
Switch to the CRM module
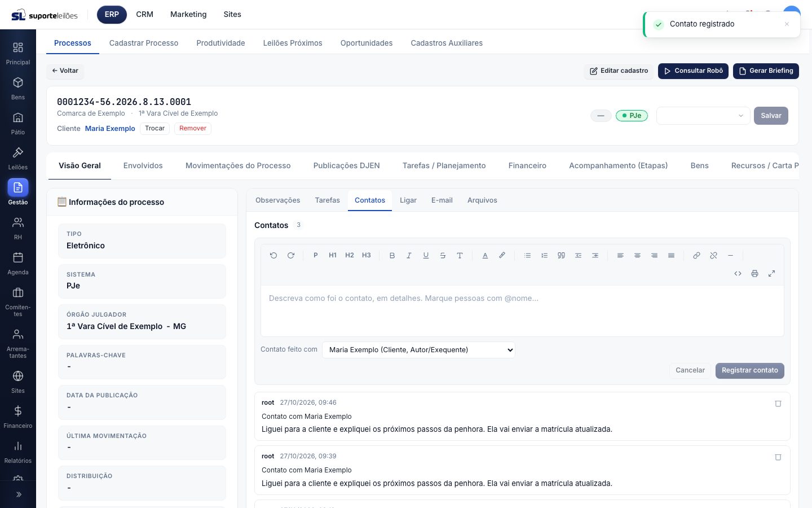pyautogui.click(x=144, y=14)
